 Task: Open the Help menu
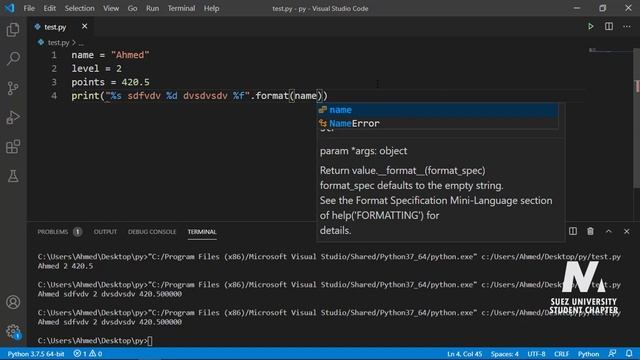[211, 8]
